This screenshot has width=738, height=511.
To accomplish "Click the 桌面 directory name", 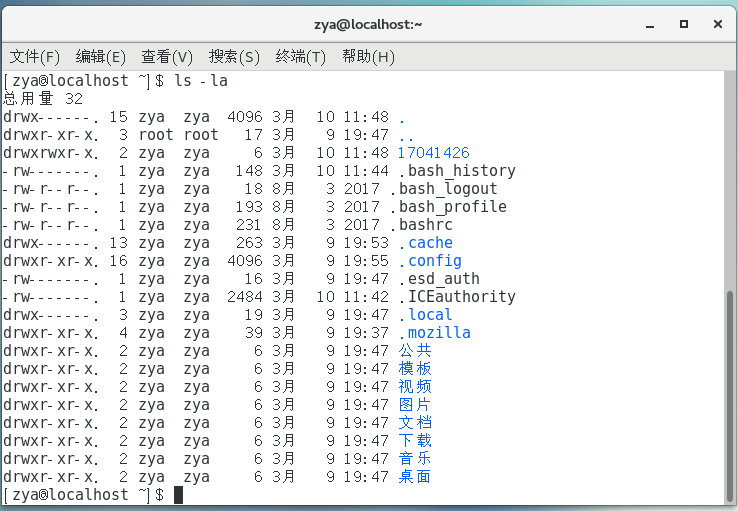I will pos(415,477).
